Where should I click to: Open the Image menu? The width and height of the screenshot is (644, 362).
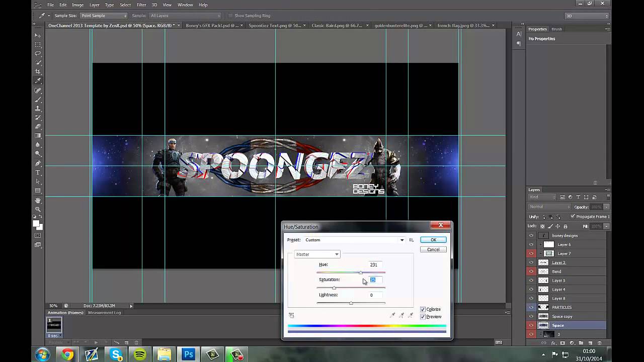click(77, 5)
